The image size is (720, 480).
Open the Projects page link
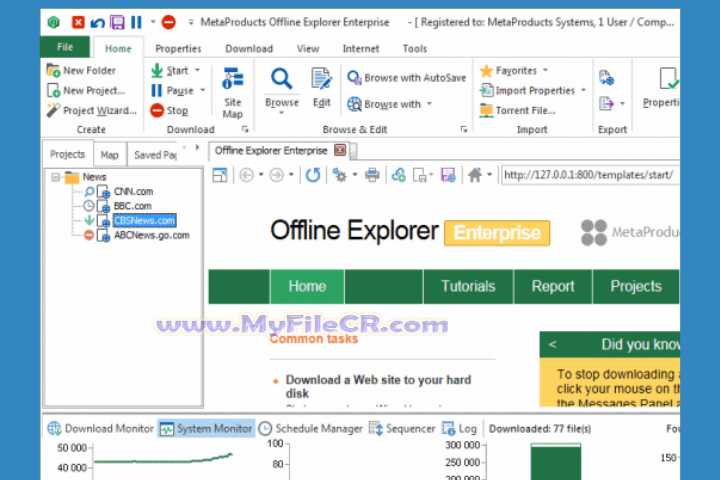(636, 287)
